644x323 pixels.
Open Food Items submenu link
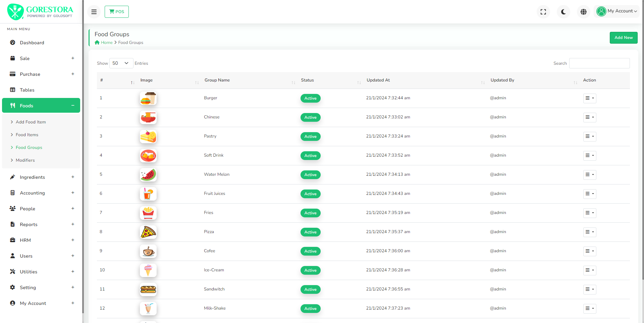tap(27, 135)
